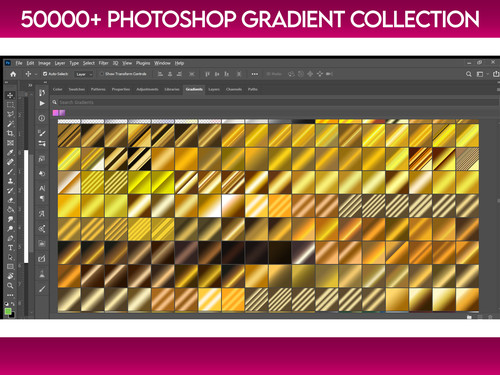
Task: Select the Paint Bucket tool
Action: [10, 210]
